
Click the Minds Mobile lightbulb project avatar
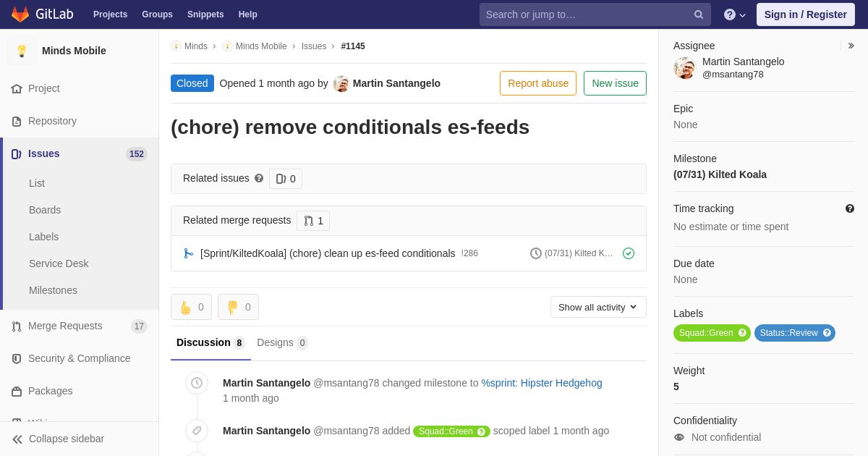tap(22, 51)
